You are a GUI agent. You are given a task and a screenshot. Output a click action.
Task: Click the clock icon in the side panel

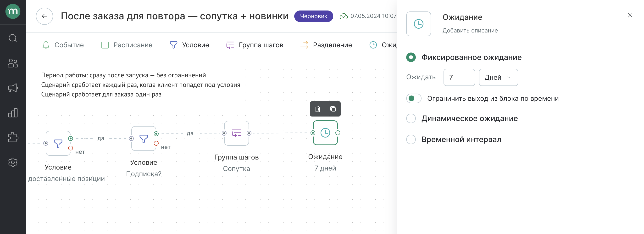418,24
